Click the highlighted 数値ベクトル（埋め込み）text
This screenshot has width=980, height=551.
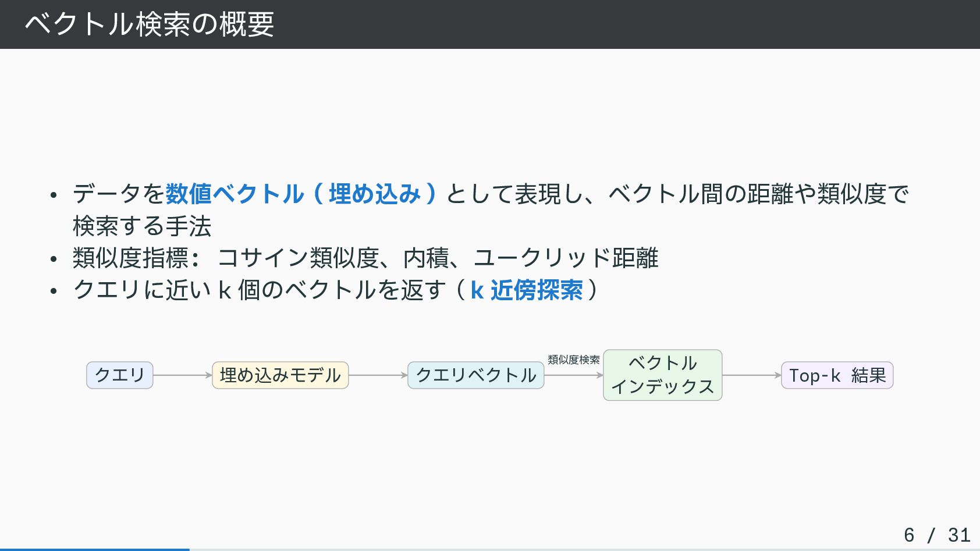(301, 194)
